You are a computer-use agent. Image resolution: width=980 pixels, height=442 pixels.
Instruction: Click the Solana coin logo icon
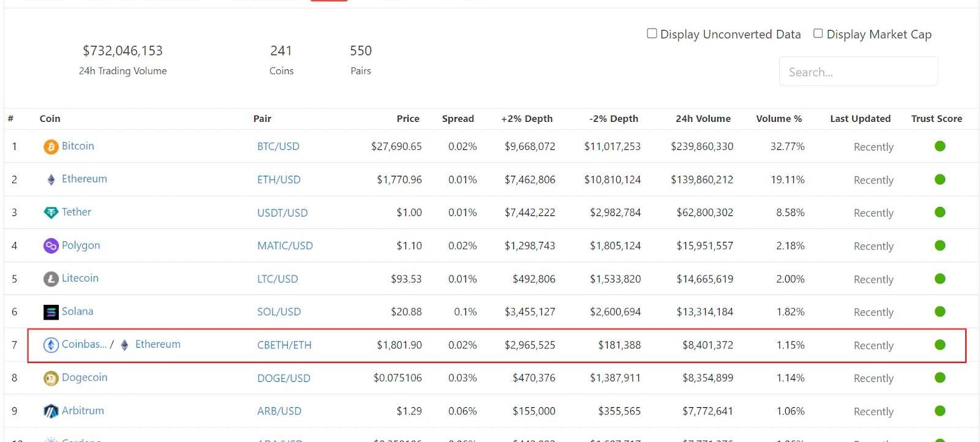[51, 312]
